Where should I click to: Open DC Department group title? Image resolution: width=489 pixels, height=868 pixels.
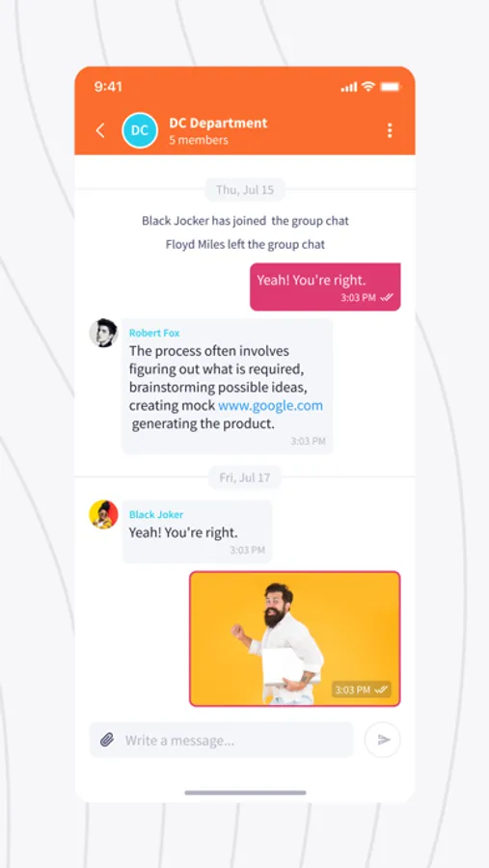218,122
